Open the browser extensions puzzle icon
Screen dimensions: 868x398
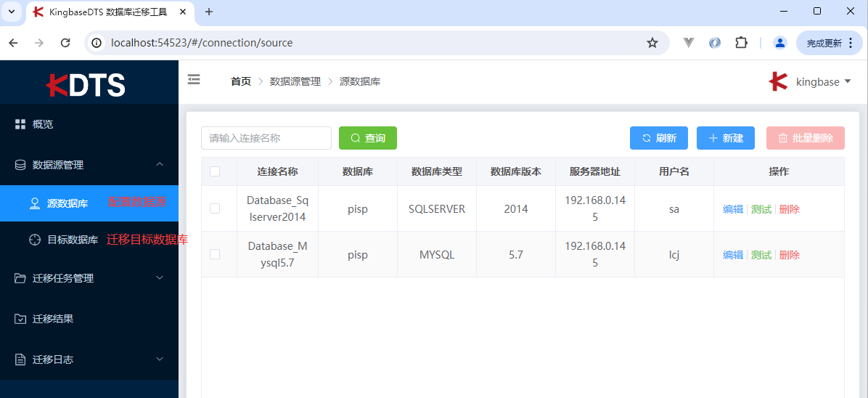pos(741,43)
